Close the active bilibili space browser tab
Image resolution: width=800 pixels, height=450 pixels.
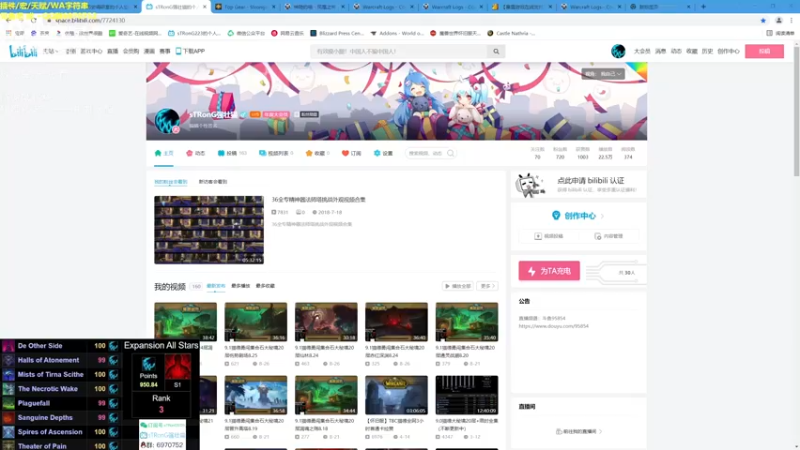coord(205,7)
